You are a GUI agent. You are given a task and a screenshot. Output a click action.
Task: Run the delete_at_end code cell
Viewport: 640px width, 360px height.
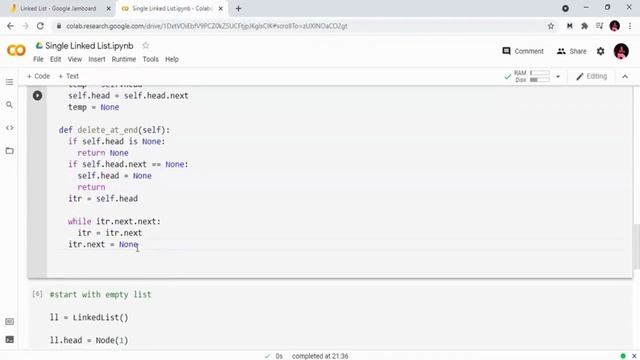pyautogui.click(x=37, y=96)
